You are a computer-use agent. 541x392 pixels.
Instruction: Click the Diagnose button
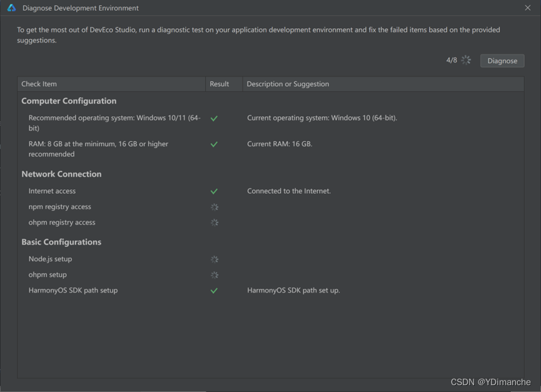[502, 61]
